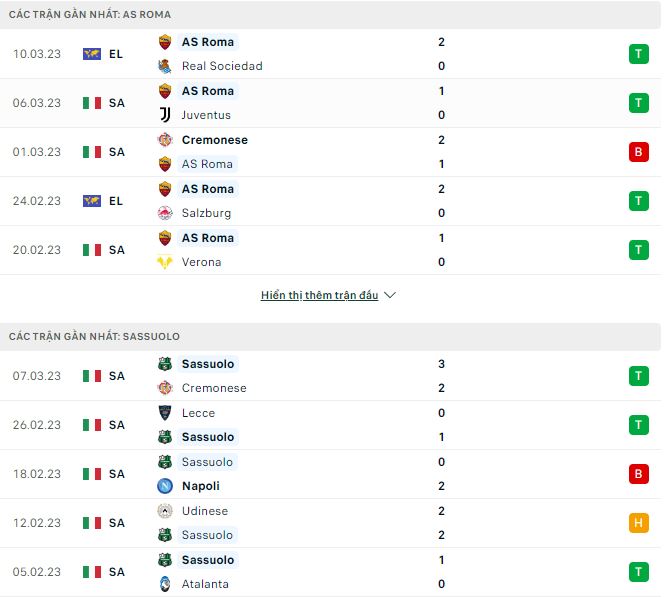Open 'Các trận gần nhất: Sassuolo' header

pos(95,337)
